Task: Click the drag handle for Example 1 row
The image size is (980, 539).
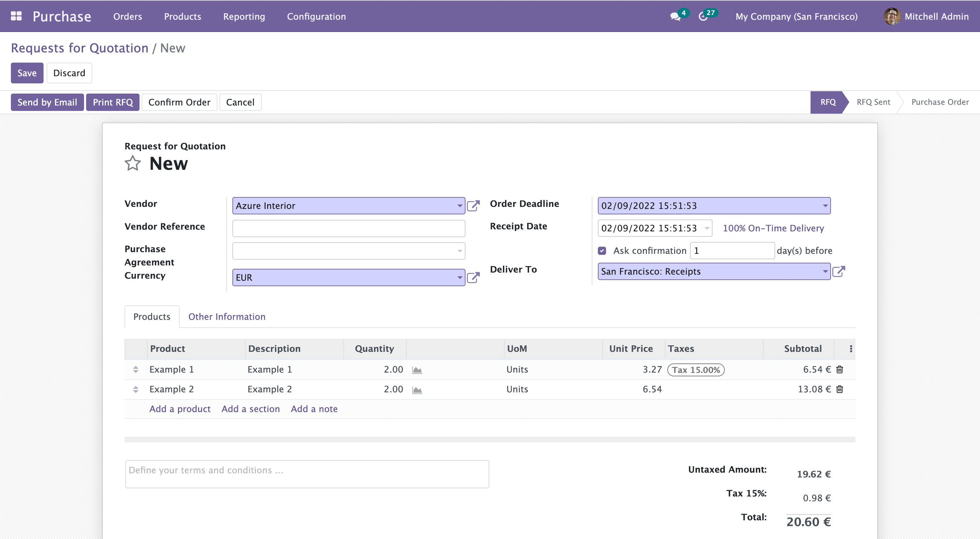Action: pyautogui.click(x=135, y=369)
